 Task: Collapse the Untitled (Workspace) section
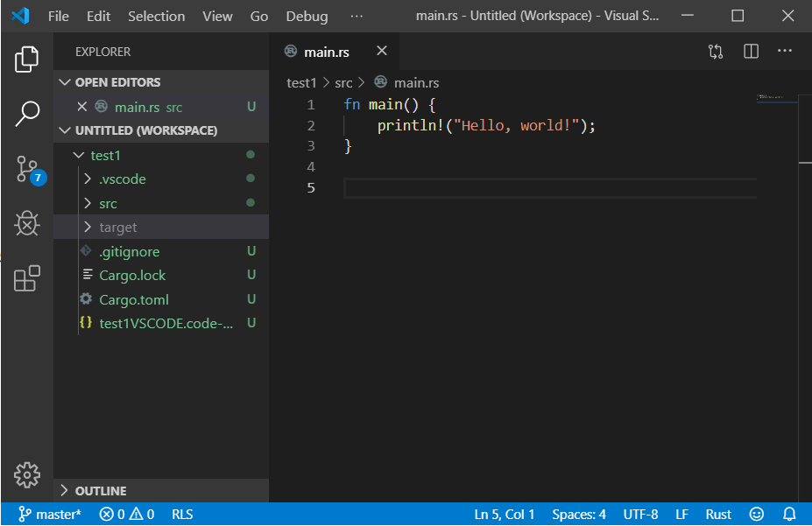pos(161,130)
